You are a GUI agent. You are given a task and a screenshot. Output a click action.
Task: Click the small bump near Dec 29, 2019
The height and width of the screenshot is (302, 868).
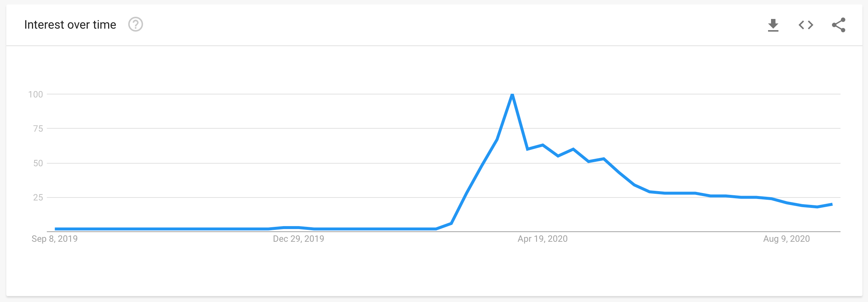(x=291, y=227)
